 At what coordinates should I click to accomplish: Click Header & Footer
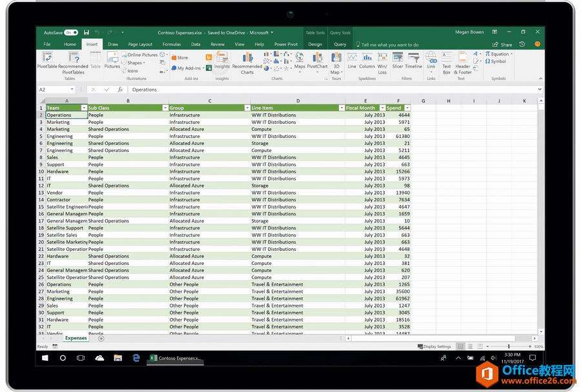click(x=463, y=63)
